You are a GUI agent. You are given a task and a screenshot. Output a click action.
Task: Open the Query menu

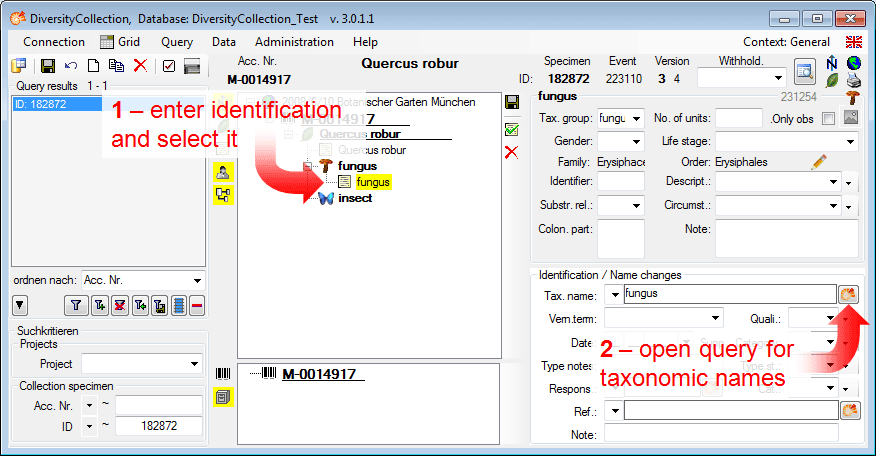click(x=177, y=42)
